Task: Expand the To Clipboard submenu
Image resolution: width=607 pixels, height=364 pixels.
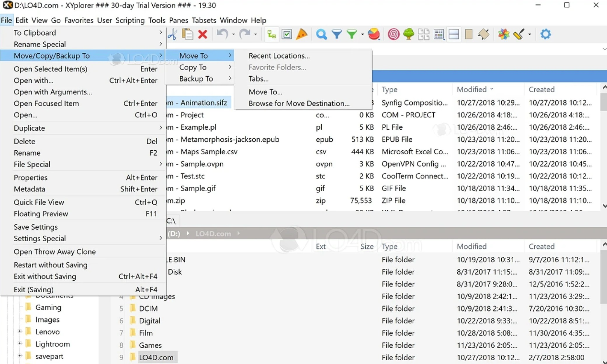Action: [x=83, y=33]
